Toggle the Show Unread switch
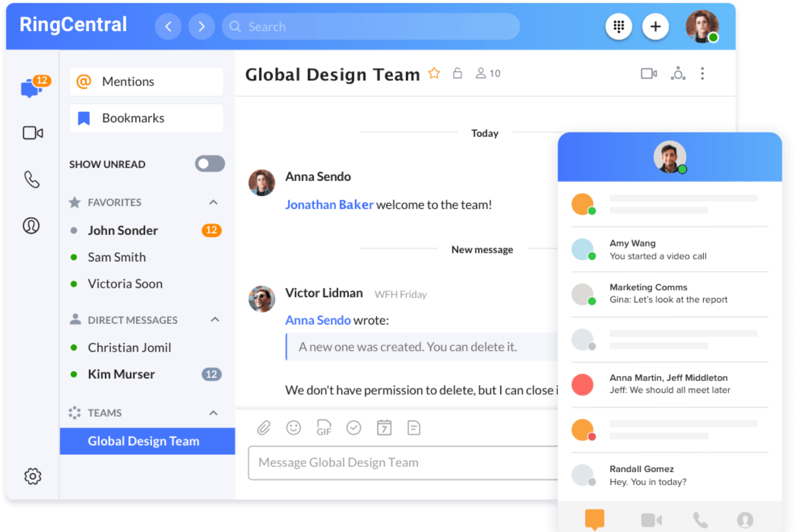798x532 pixels. click(x=210, y=164)
